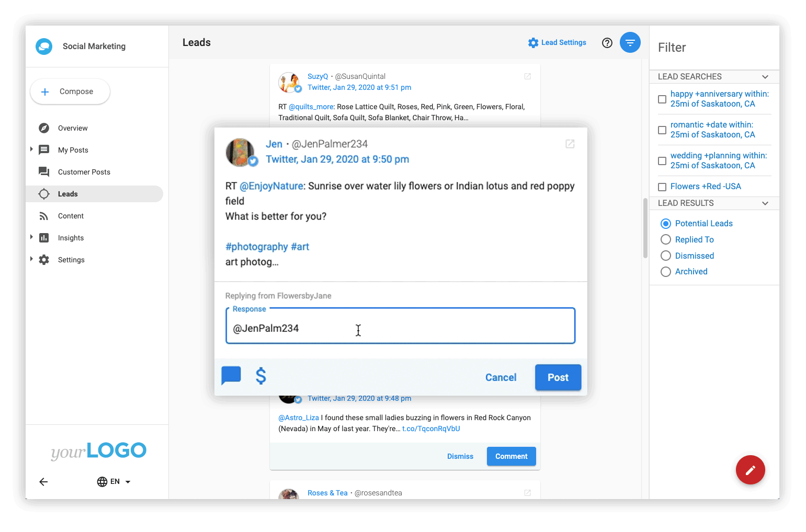806x532 pixels.
Task: Open the Content sidebar item
Action: 71,216
